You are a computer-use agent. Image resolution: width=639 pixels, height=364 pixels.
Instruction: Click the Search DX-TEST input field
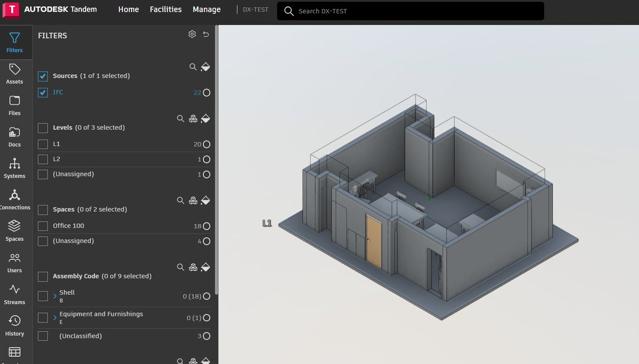tap(411, 11)
